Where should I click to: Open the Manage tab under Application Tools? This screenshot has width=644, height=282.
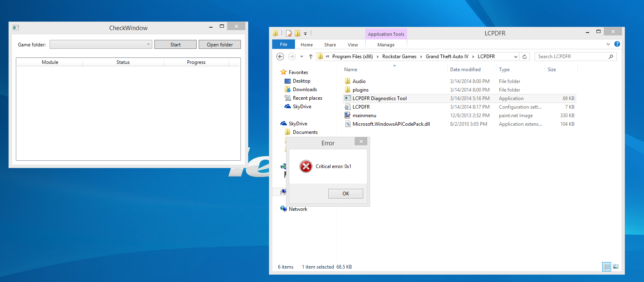386,45
